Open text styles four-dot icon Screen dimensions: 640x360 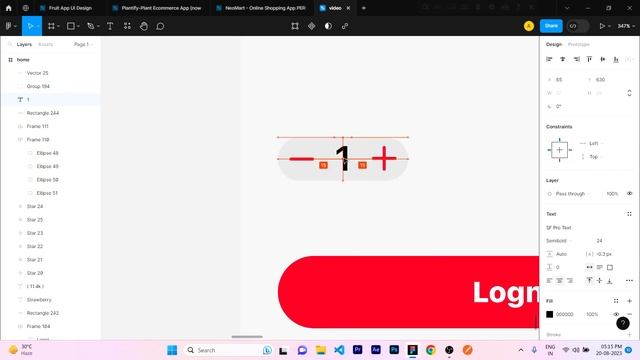[x=629, y=214]
